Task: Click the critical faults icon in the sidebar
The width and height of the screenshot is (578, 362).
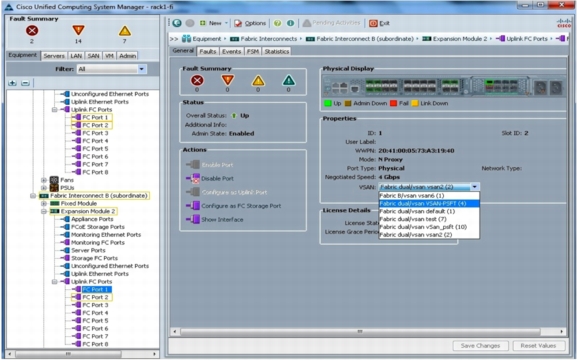Action: click(32, 31)
